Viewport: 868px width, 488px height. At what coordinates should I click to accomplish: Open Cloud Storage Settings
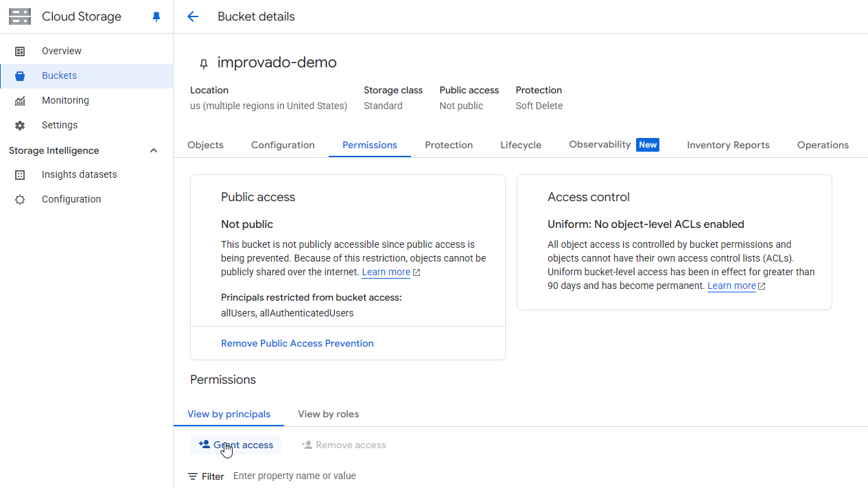click(86, 125)
